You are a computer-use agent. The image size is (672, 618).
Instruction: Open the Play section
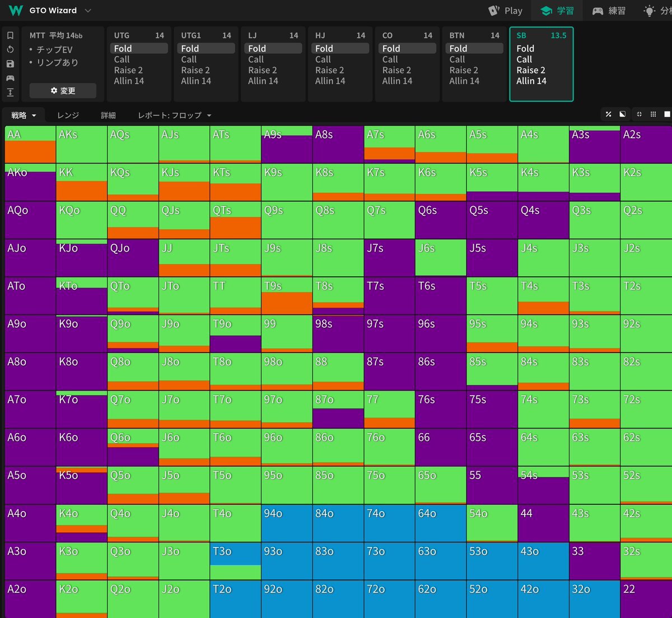pyautogui.click(x=506, y=11)
